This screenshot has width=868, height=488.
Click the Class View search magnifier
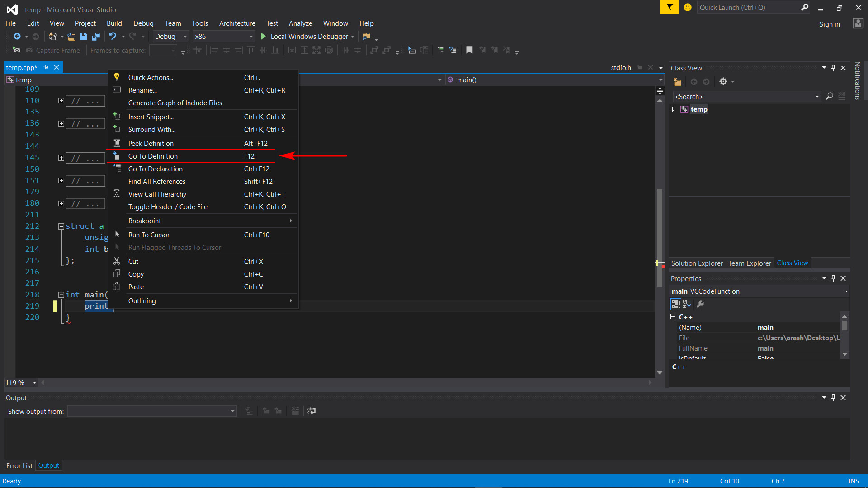coord(829,97)
